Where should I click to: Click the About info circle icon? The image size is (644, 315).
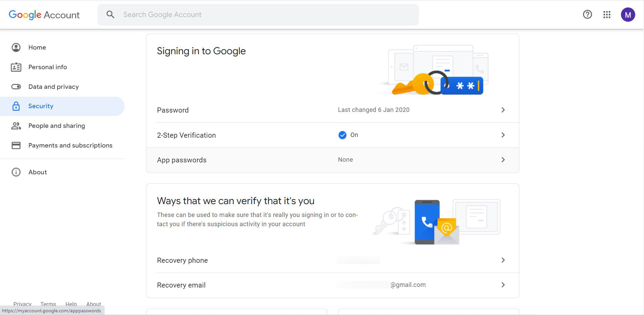[x=16, y=172]
